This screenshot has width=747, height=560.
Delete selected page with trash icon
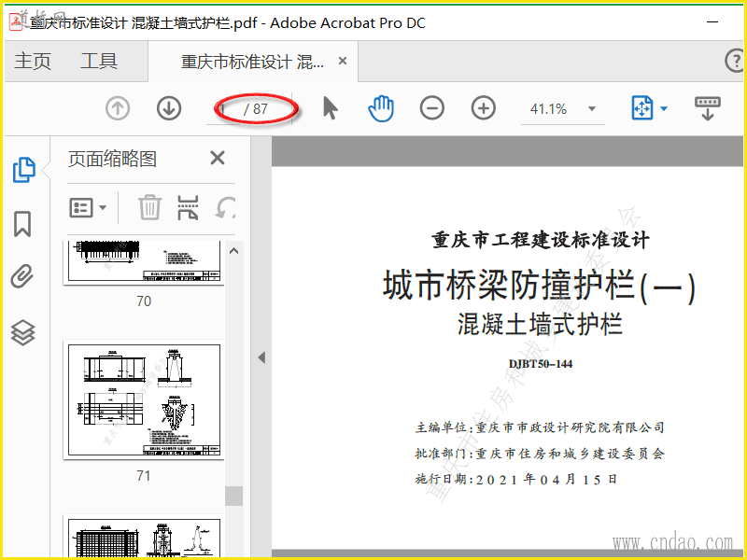click(x=149, y=207)
